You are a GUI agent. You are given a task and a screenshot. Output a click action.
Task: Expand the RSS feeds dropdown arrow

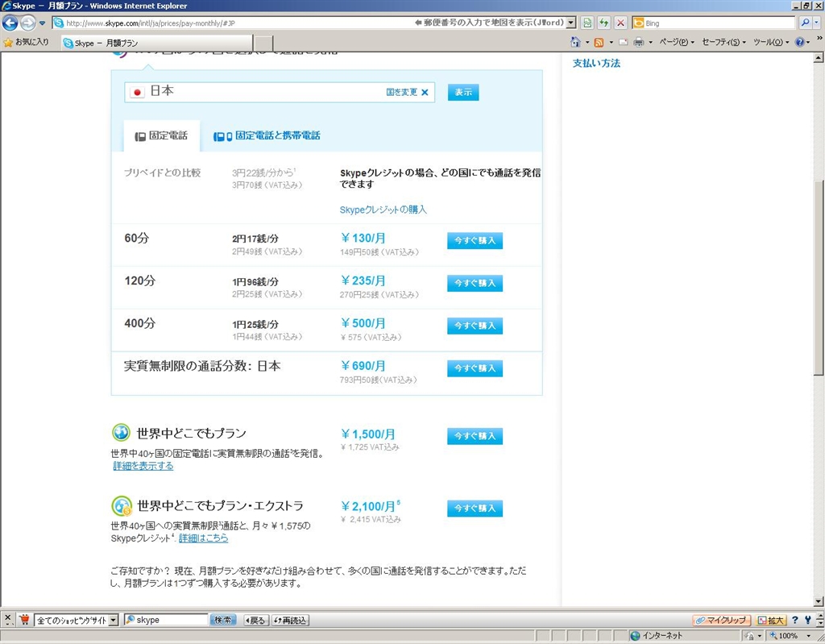611,42
